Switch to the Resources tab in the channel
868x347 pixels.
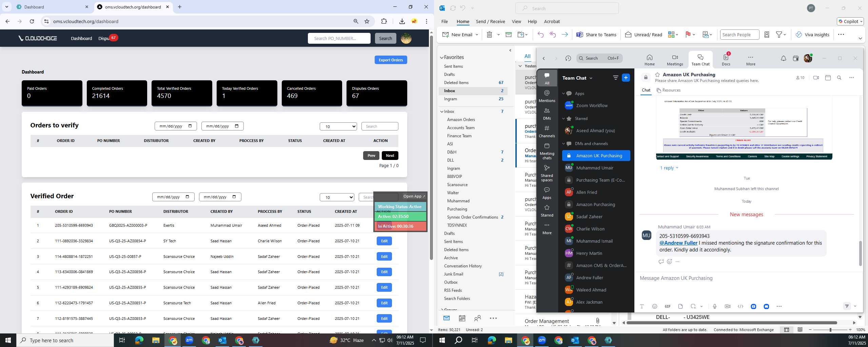668,90
